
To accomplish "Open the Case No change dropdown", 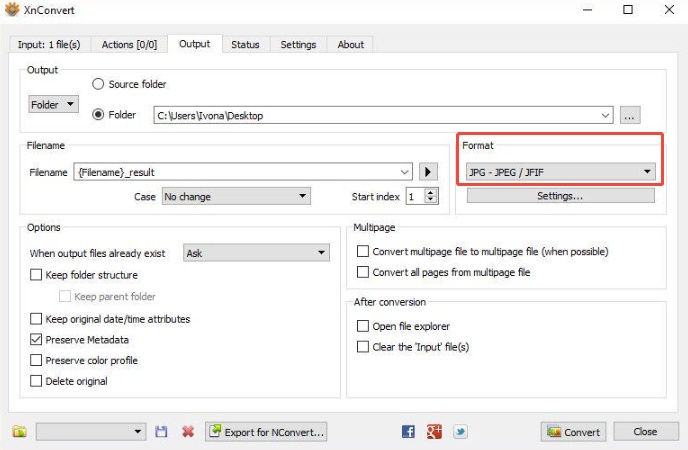I will point(236,196).
